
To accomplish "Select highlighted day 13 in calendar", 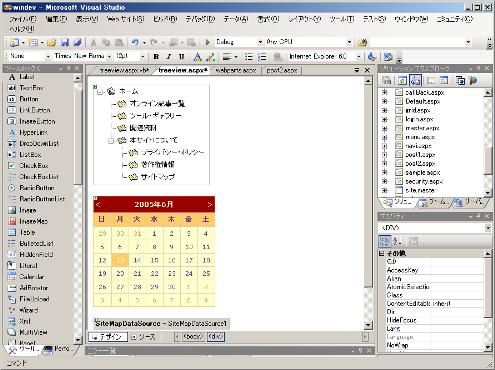I will click(x=120, y=260).
